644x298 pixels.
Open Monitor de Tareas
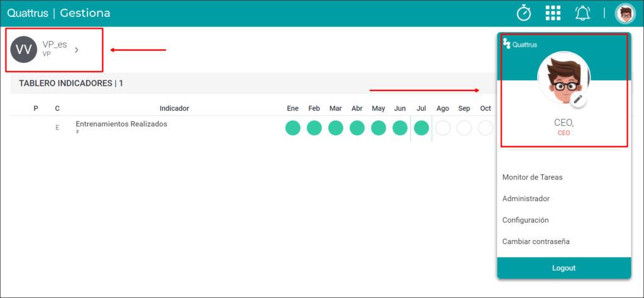click(532, 177)
